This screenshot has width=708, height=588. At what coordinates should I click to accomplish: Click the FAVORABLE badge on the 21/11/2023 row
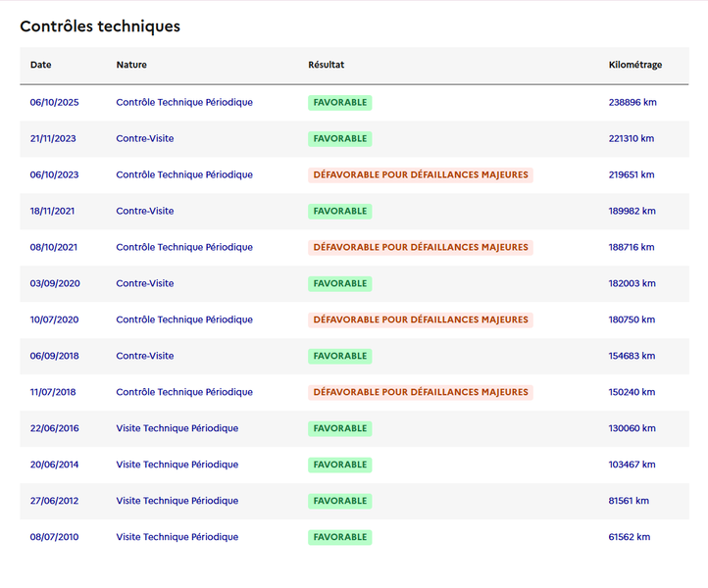coord(340,138)
